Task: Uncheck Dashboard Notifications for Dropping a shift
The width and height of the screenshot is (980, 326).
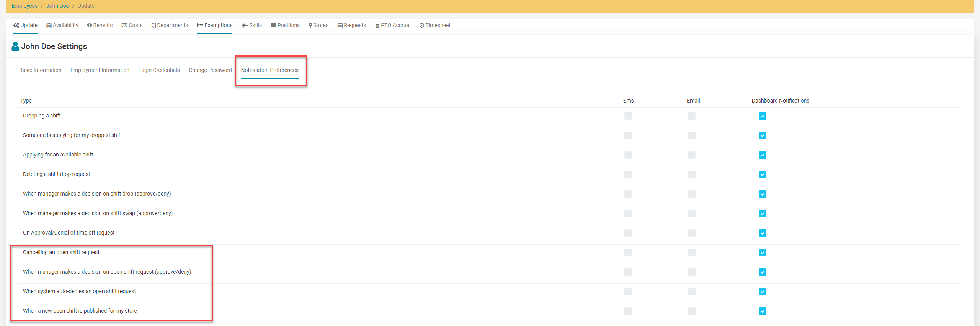Action: coord(763,116)
